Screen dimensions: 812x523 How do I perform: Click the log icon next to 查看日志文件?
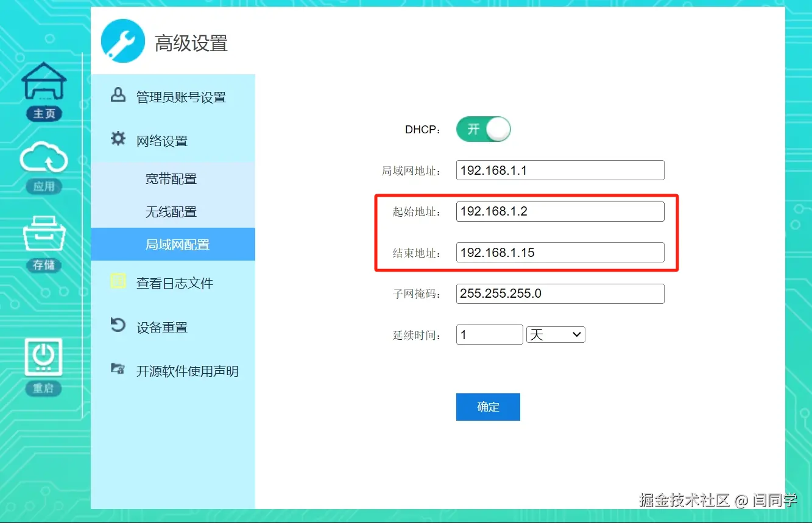[118, 282]
